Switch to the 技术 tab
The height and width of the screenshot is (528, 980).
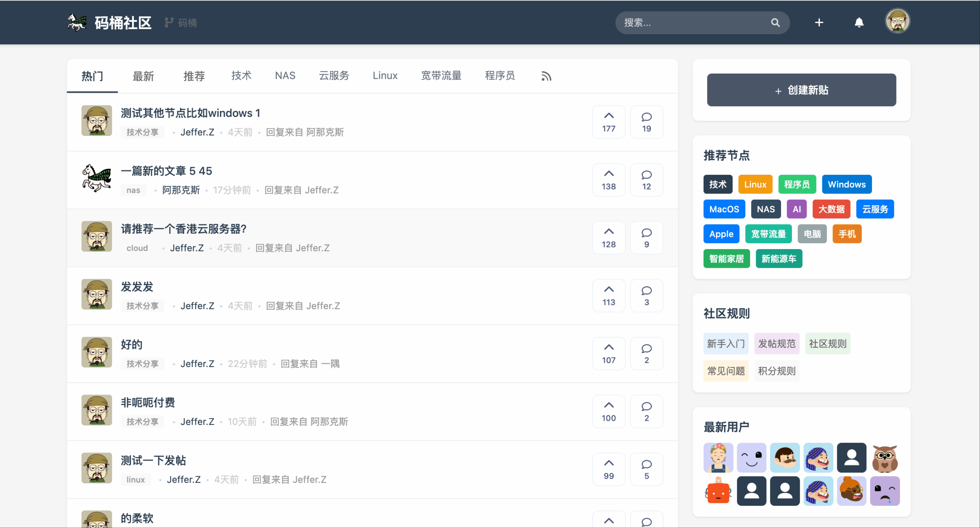(241, 75)
